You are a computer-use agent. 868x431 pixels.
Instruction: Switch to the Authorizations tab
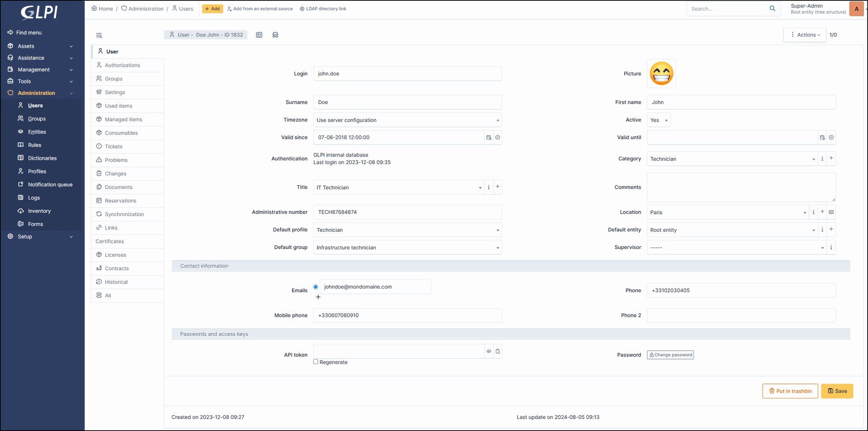(x=123, y=66)
